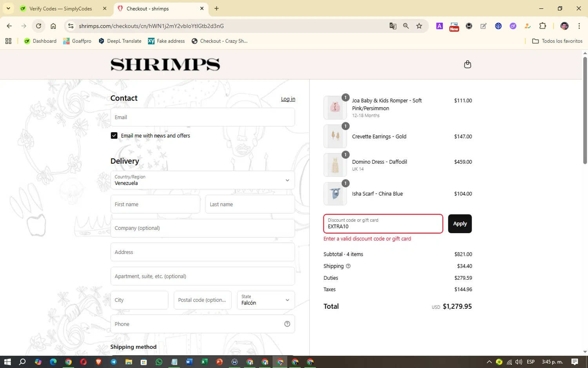Open the notifications center icon
Screen dimensions: 588x368
(575, 362)
